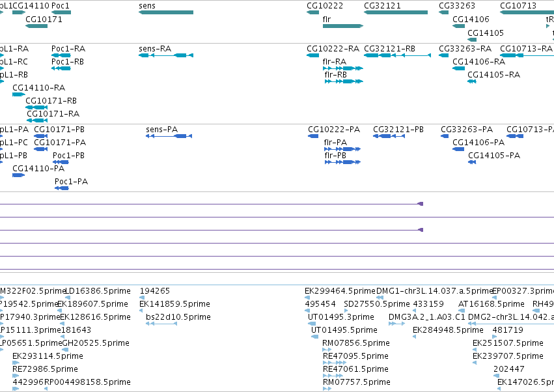Click the RE47095.5prime EST label

coord(355,356)
